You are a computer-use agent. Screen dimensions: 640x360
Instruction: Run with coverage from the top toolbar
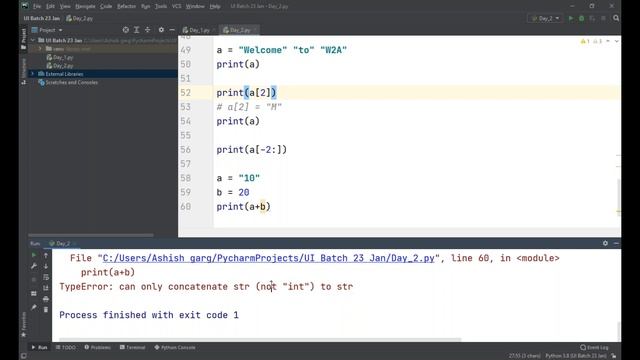click(592, 18)
